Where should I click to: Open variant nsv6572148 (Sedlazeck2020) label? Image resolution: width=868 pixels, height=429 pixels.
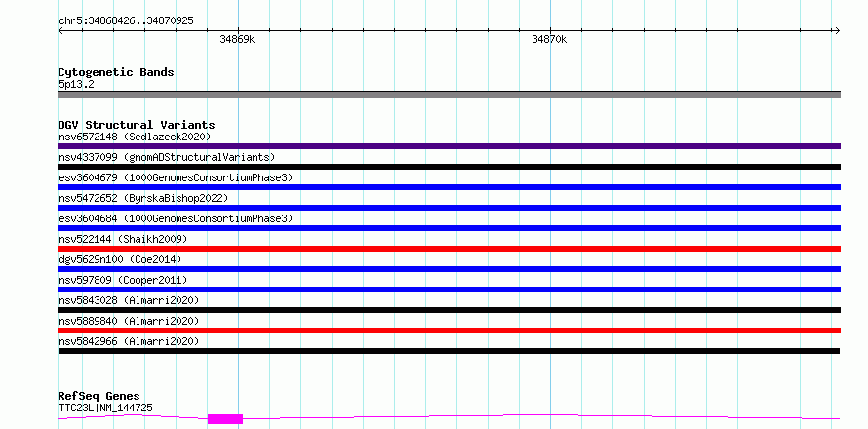(x=135, y=136)
